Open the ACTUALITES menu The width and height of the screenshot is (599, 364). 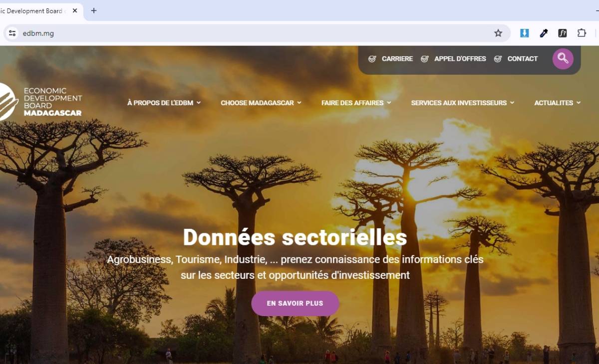558,103
